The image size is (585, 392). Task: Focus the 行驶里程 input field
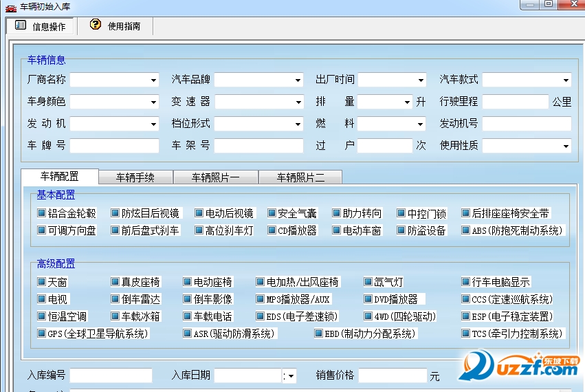point(516,102)
